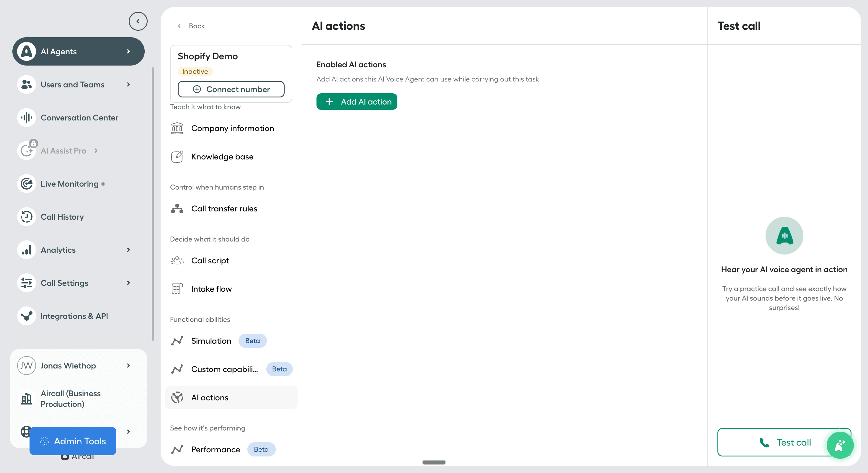Expand the Analytics section chevron
The image size is (868, 473).
128,250
